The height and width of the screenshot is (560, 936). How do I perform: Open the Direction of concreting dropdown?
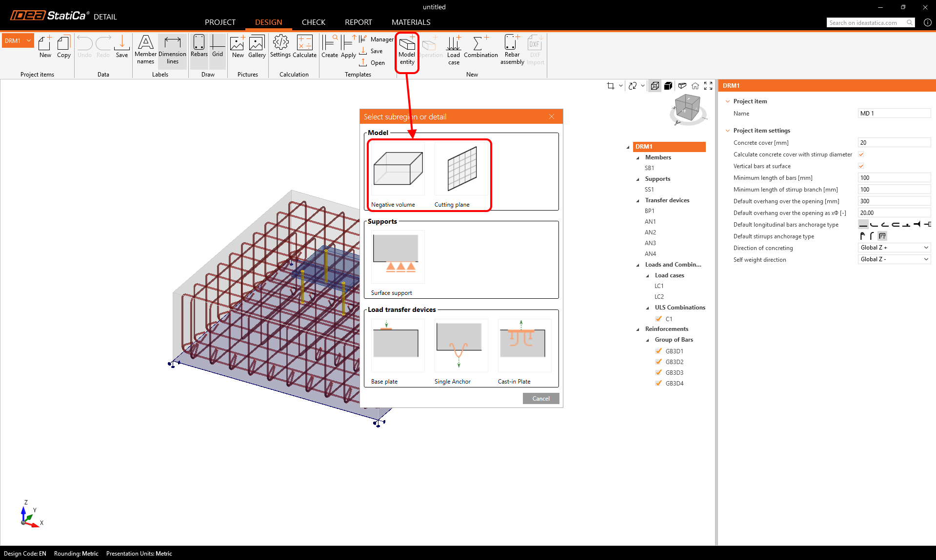click(894, 248)
